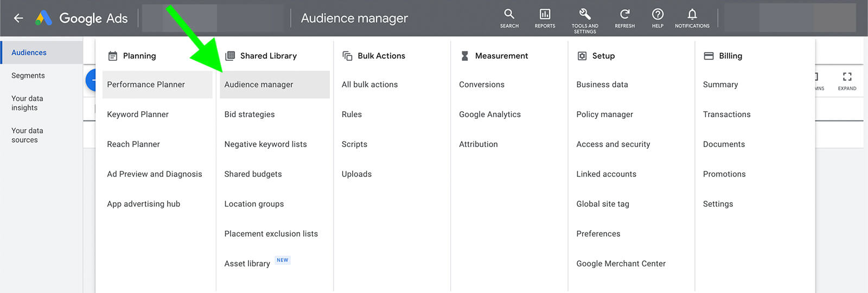Click the Setup gear icon

(x=582, y=56)
